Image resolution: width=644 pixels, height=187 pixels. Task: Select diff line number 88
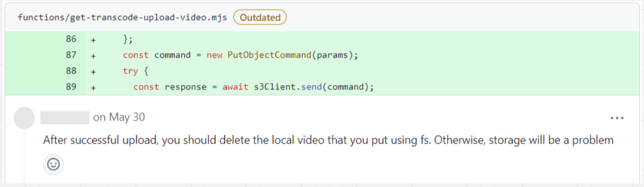(71, 71)
